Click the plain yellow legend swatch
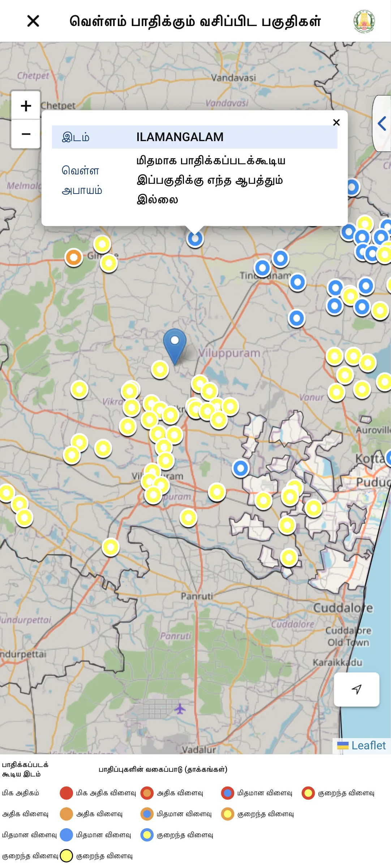The height and width of the screenshot is (868, 391). tap(66, 856)
